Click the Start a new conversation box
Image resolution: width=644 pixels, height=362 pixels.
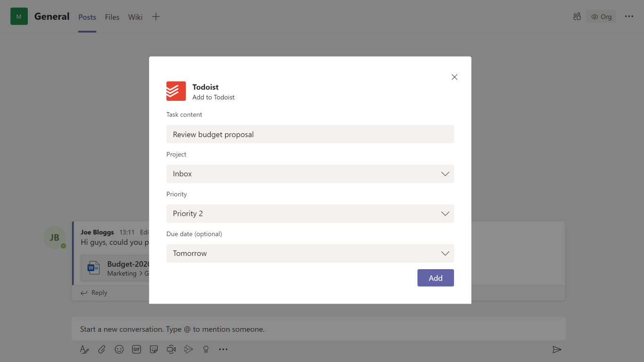pos(318,329)
